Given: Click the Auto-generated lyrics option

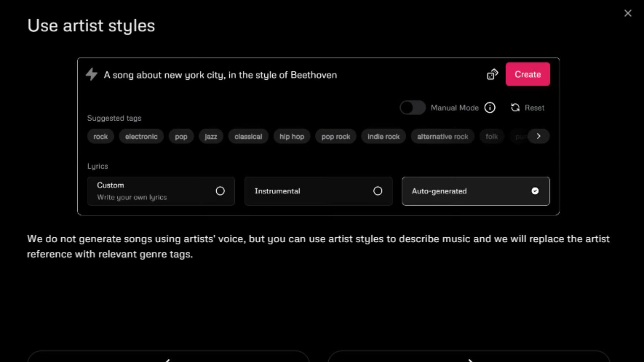Looking at the screenshot, I should click(476, 191).
